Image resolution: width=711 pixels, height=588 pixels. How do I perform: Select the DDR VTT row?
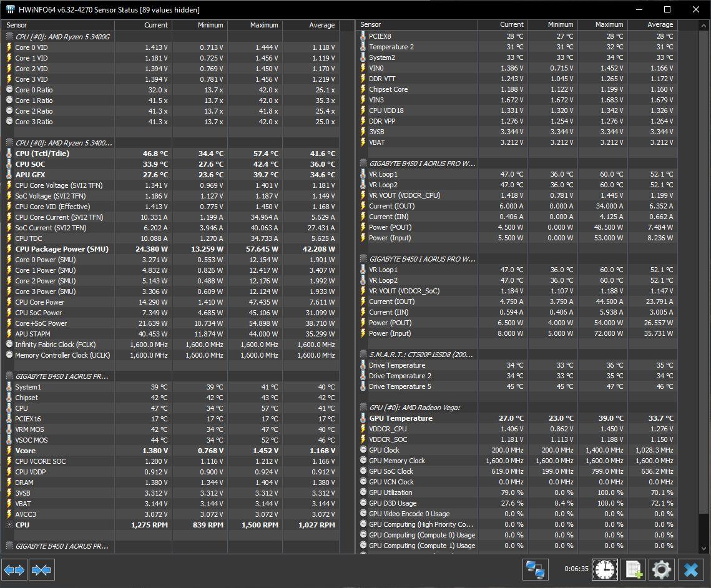coord(516,79)
